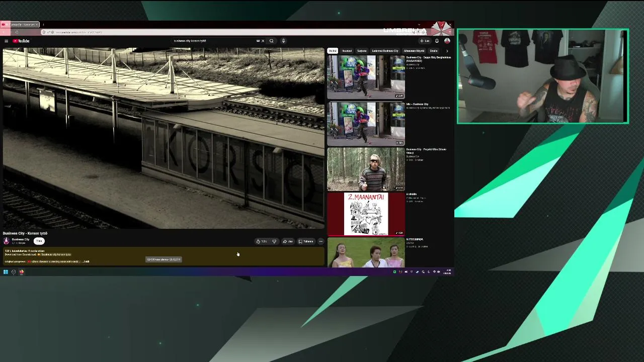The image size is (644, 362).
Task: Open the Mix – Business City title link
Action: click(417, 104)
